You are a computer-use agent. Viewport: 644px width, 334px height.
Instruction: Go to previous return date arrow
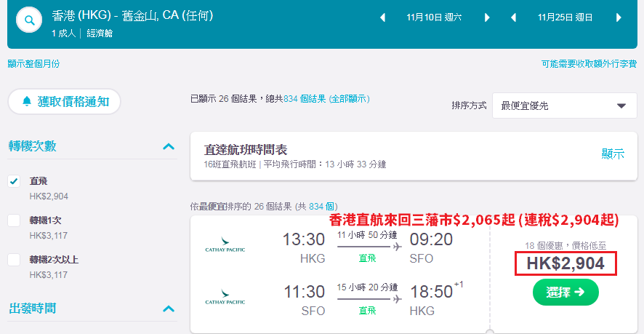(513, 17)
